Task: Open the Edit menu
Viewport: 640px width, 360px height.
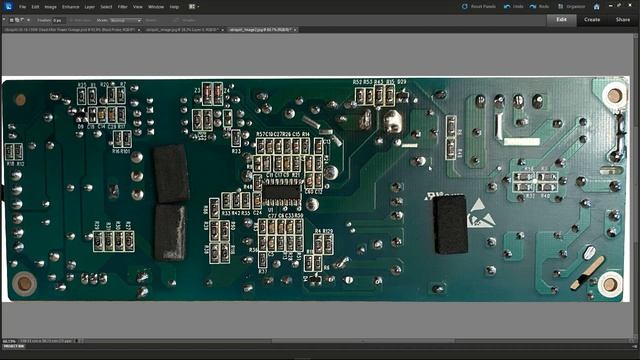Action: click(x=36, y=7)
